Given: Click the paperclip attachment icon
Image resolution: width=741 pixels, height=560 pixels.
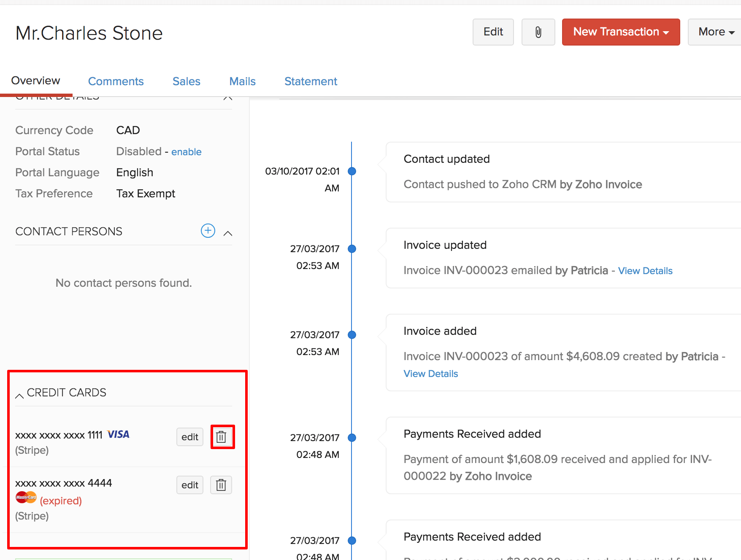Looking at the screenshot, I should click(538, 32).
